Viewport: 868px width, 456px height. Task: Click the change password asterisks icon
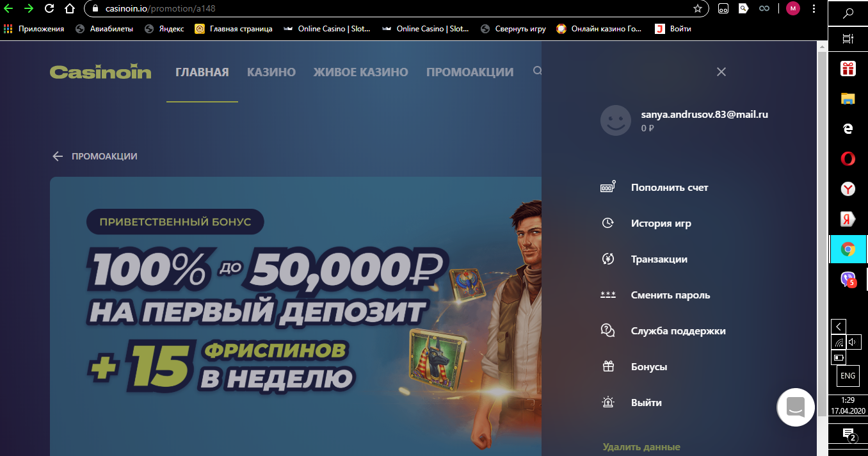608,295
